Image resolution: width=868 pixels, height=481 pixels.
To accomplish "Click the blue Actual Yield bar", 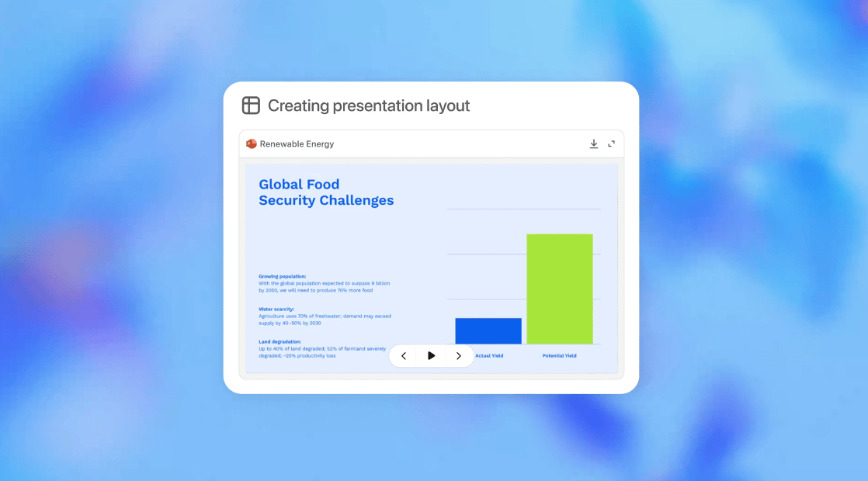I will [x=488, y=330].
